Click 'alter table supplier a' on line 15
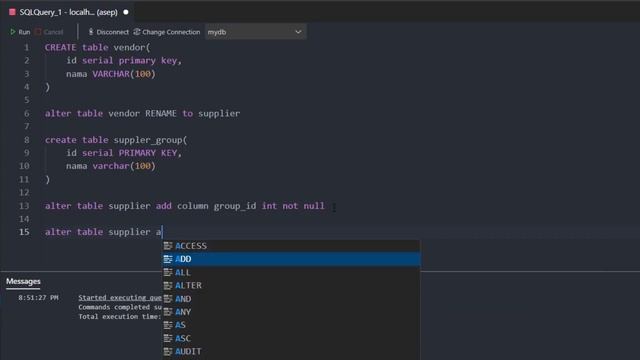Image resolution: width=640 pixels, height=360 pixels. click(x=103, y=232)
